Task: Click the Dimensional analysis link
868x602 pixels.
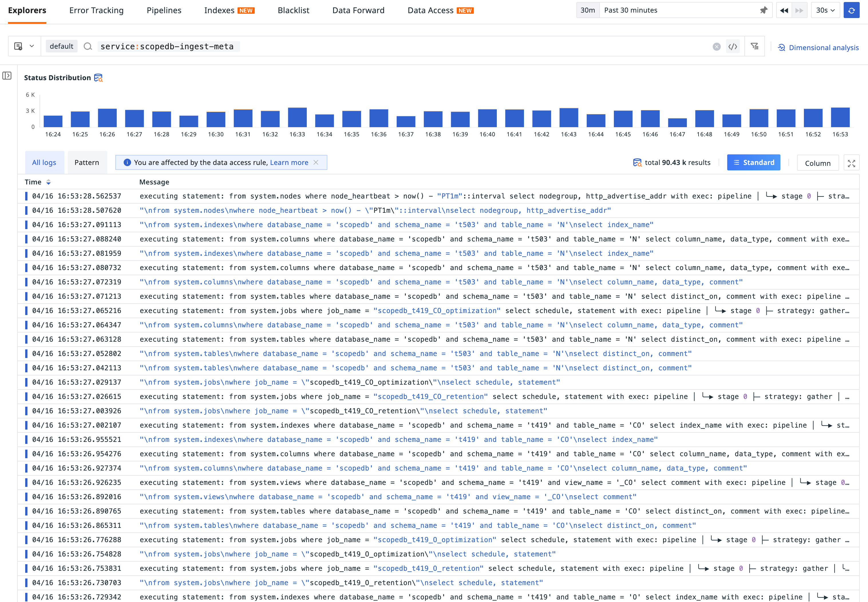Action: point(824,48)
